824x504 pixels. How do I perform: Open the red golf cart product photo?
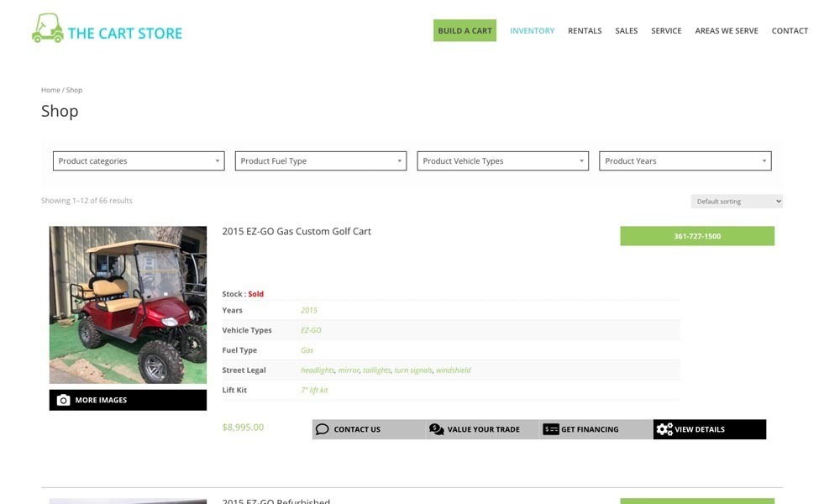point(128,305)
